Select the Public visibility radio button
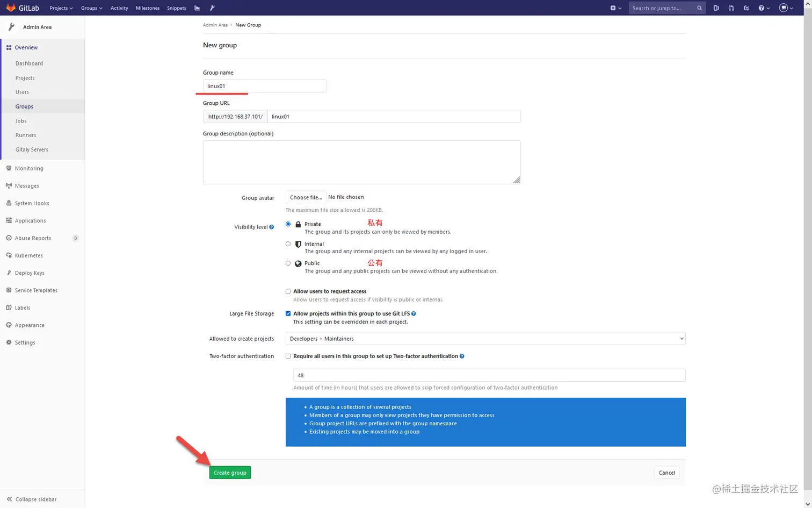The height and width of the screenshot is (508, 812). pos(288,263)
